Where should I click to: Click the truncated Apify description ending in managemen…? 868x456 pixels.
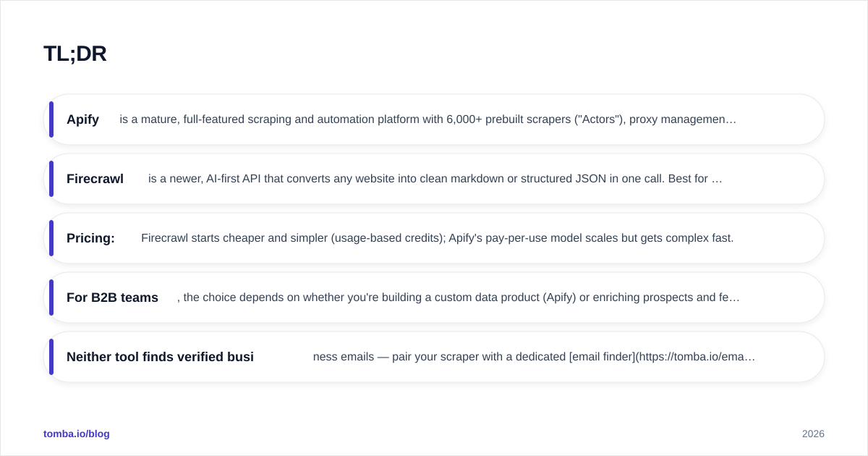pyautogui.click(x=428, y=119)
